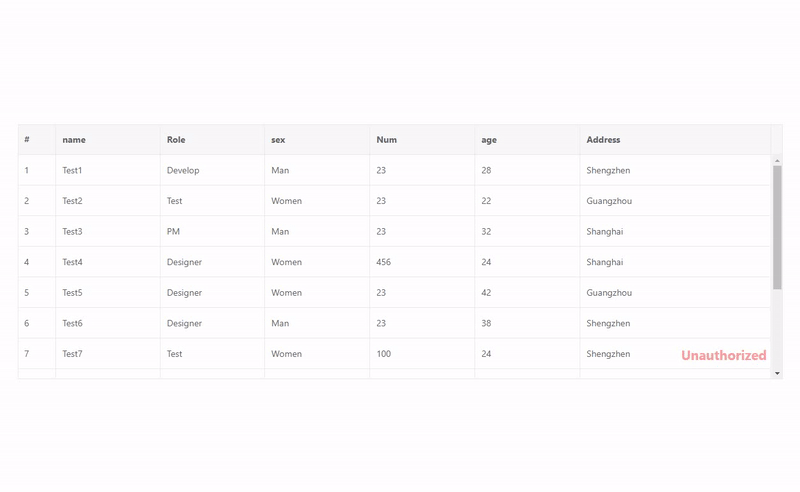
Task: Select the "Num" column header
Action: (387, 140)
